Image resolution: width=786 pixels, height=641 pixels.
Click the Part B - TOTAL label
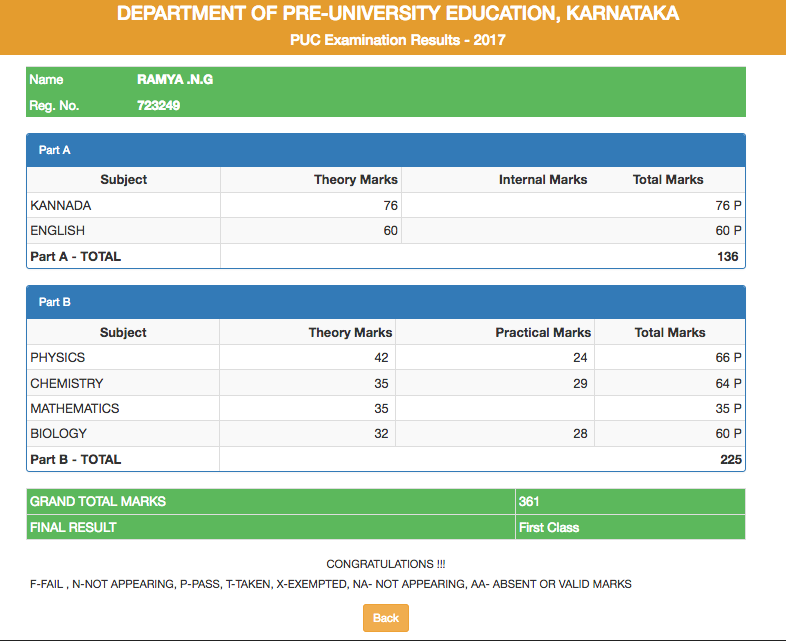point(76,460)
